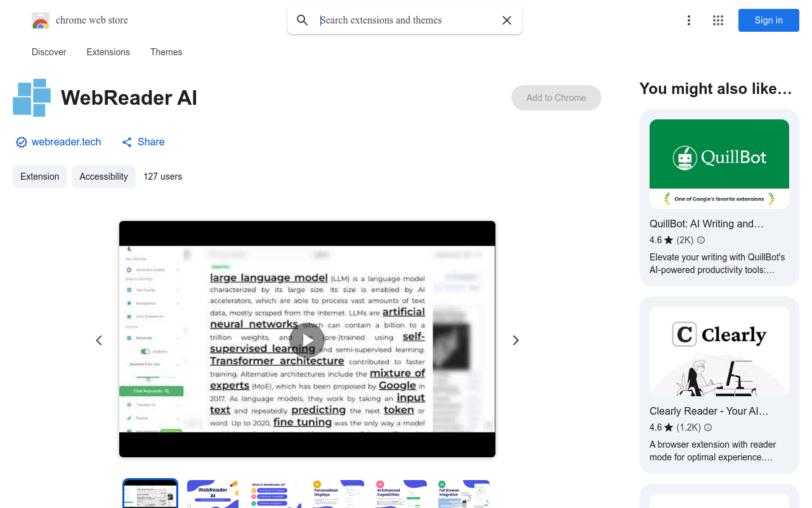Read the QuillBot description text

coord(717,264)
